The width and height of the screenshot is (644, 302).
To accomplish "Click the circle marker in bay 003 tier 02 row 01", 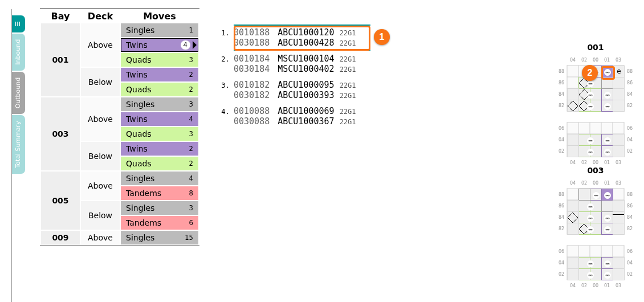I will [x=608, y=275].
